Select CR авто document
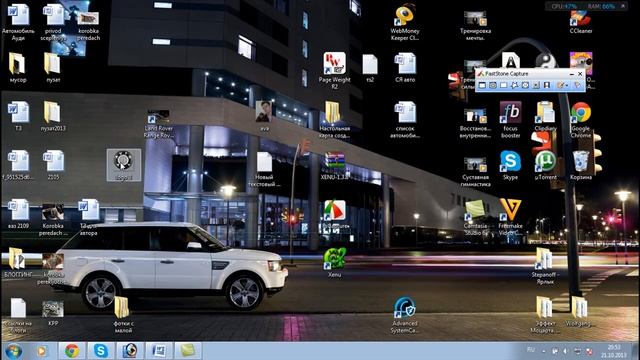 (x=405, y=67)
